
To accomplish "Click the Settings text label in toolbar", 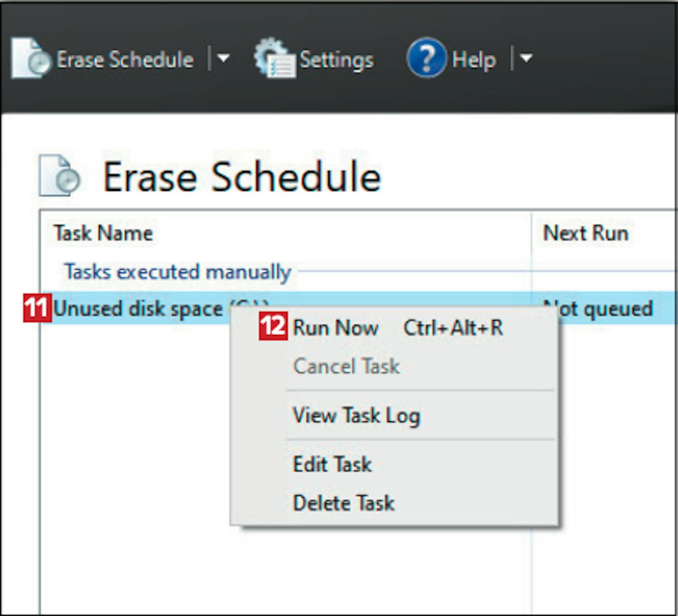I will click(x=337, y=60).
